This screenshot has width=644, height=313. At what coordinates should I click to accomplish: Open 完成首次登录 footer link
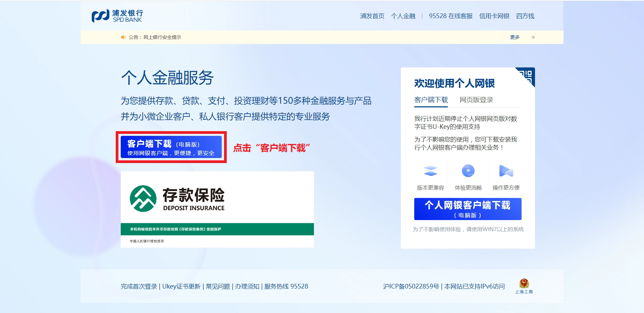pos(139,286)
